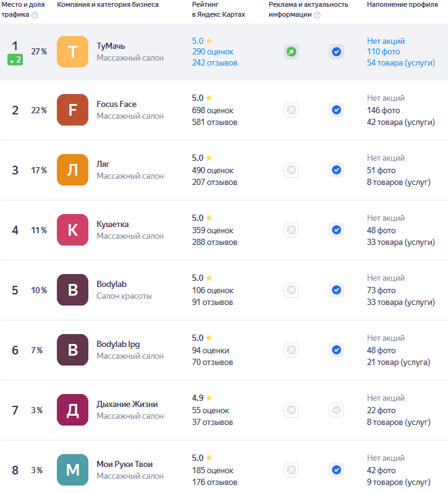This screenshot has width=448, height=493.
Task: Click the orange Т logo of ТуМачь
Action: (72, 51)
